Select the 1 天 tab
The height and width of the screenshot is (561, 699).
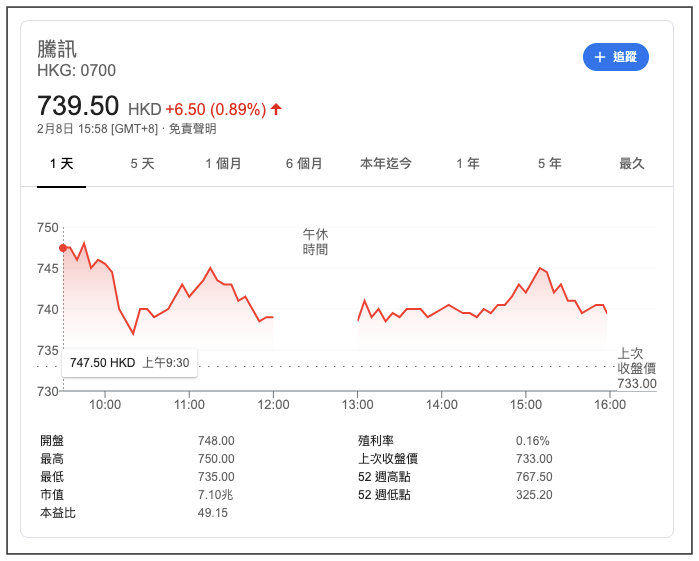62,163
